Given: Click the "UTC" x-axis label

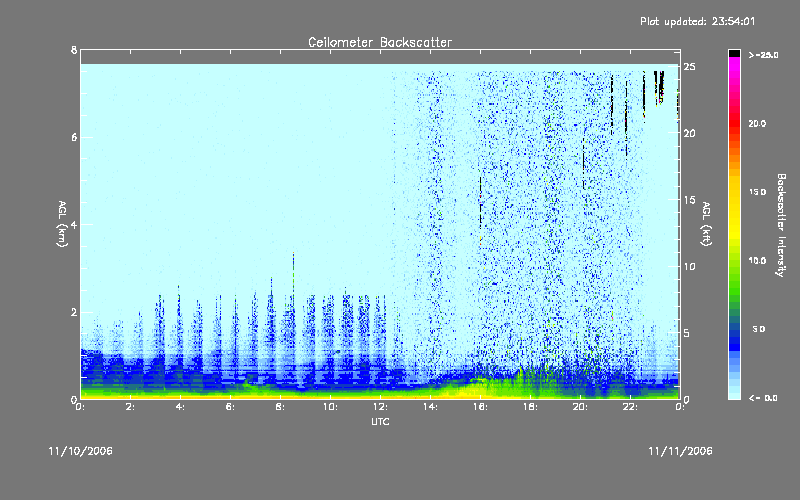Looking at the screenshot, I should click(x=380, y=421).
